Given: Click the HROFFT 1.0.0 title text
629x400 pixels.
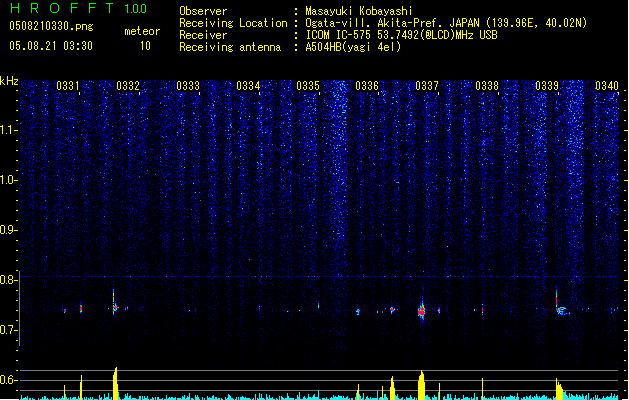Looking at the screenshot, I should 79,8.
